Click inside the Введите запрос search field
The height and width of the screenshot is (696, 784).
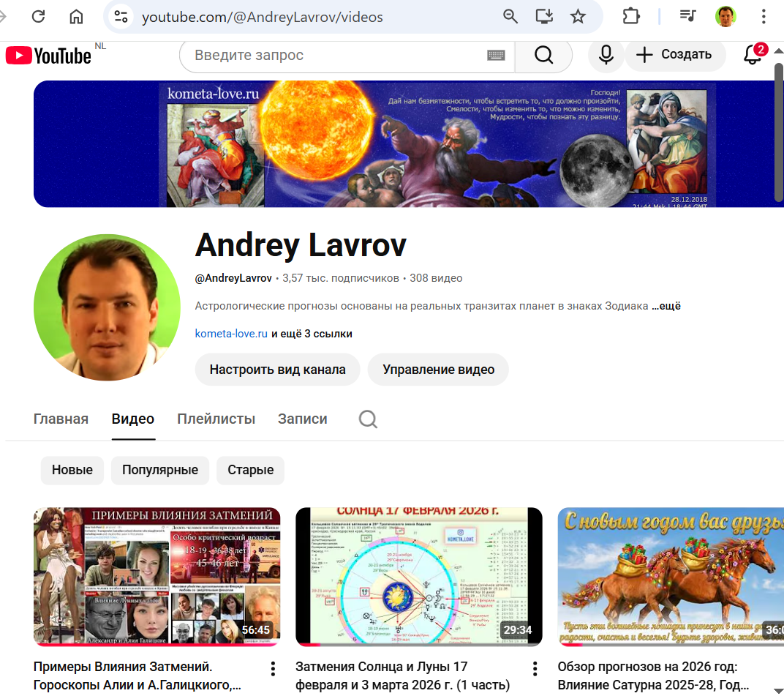pos(329,56)
